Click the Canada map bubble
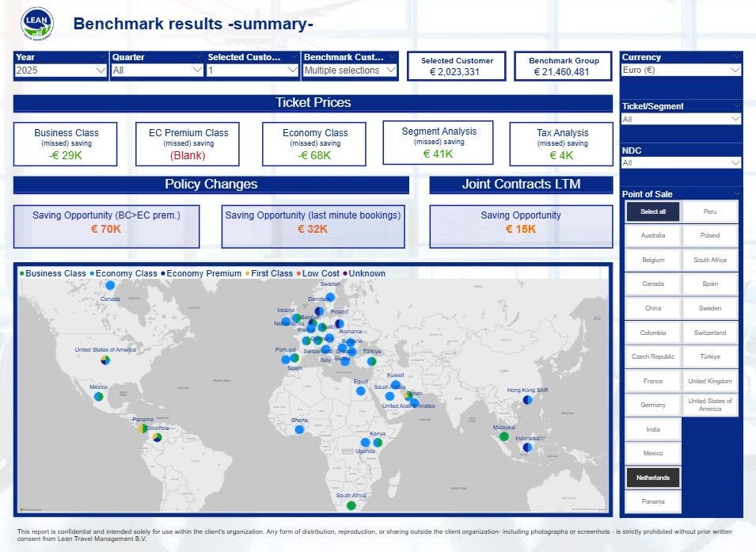 110,285
